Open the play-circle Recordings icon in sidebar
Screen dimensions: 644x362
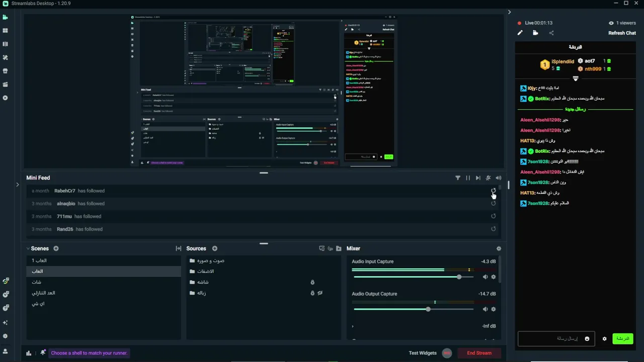coord(5,98)
